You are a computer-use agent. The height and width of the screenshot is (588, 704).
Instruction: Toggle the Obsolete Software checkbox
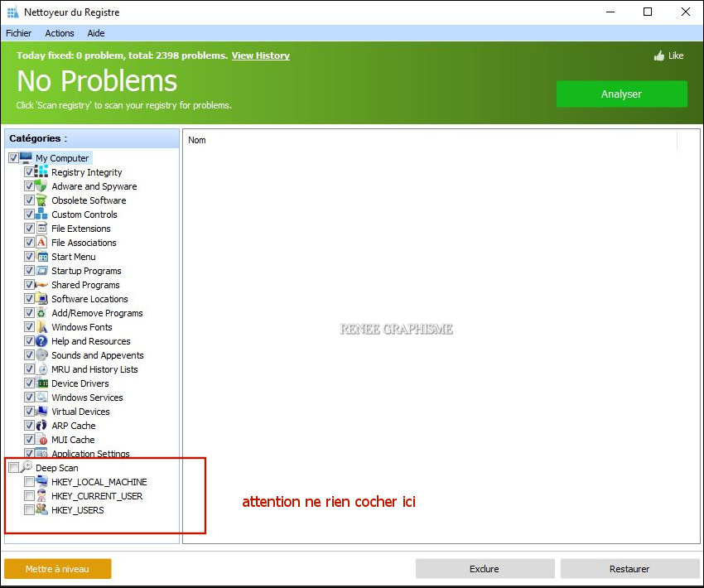point(29,200)
